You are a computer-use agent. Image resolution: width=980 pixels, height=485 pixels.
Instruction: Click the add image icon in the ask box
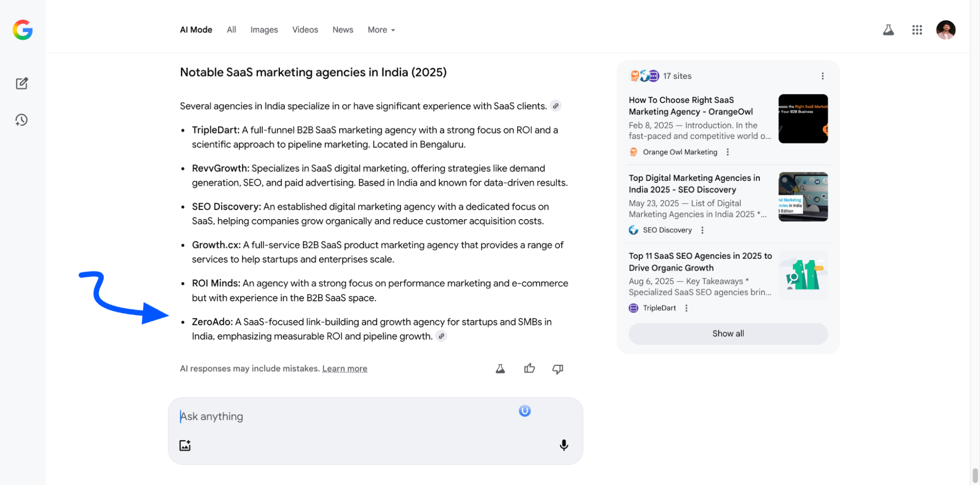click(185, 445)
